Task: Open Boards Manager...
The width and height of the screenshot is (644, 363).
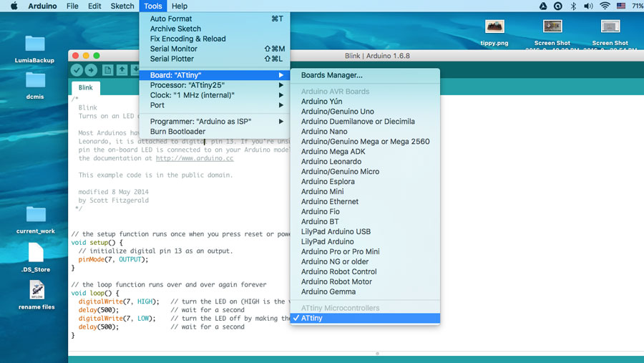Action: click(x=365, y=75)
